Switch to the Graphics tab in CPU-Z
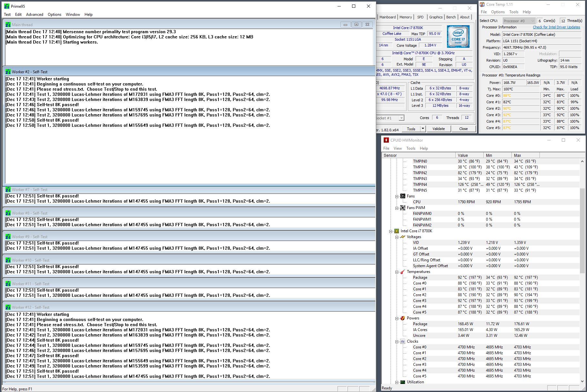The height and width of the screenshot is (392, 587). tap(436, 17)
